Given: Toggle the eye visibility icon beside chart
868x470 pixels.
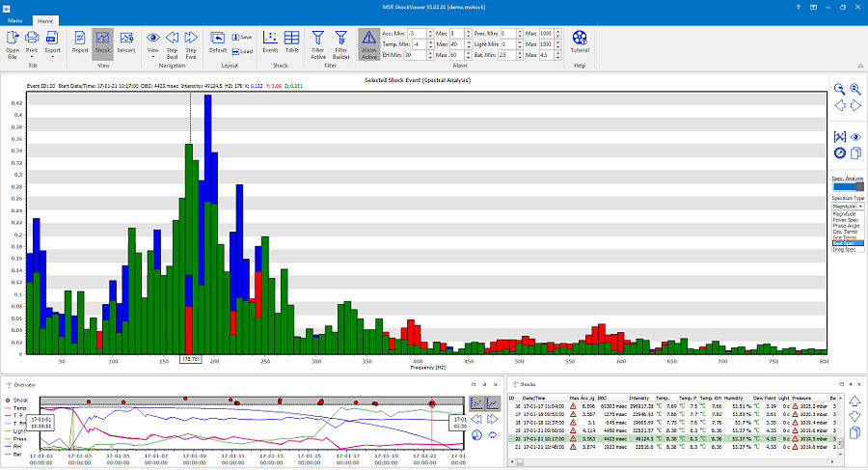Looking at the screenshot, I should [854, 137].
